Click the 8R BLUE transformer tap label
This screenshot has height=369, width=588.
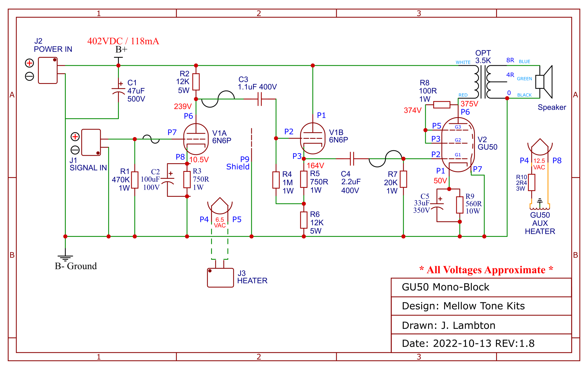click(x=518, y=61)
